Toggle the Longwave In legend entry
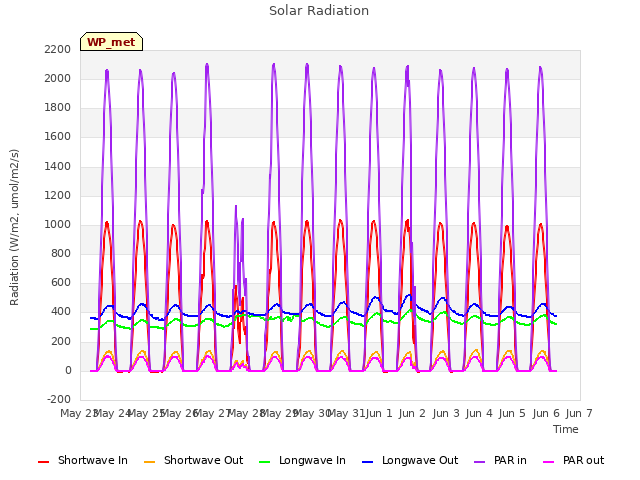The height and width of the screenshot is (480, 640). point(302,460)
